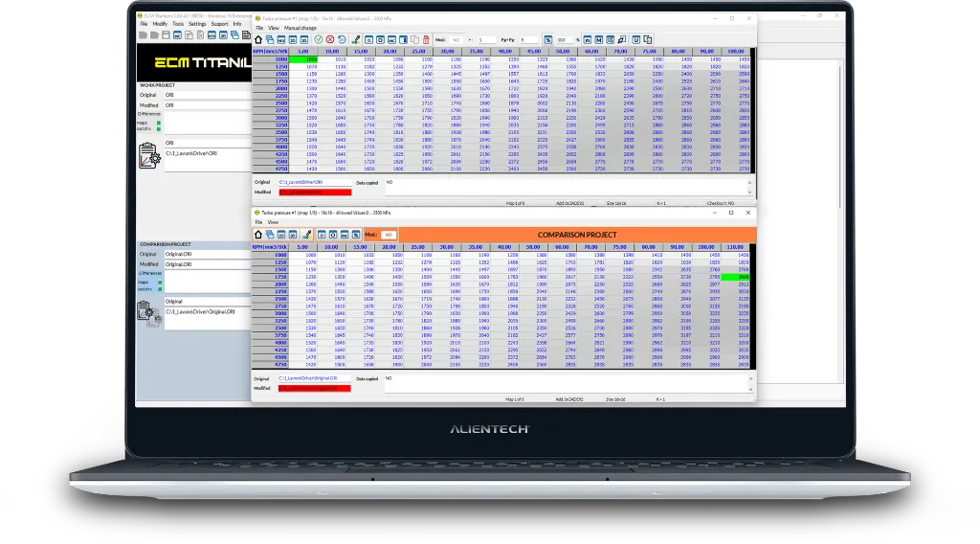Click the work project clipboard gear icon
This screenshot has width=980, height=544.
147,153
